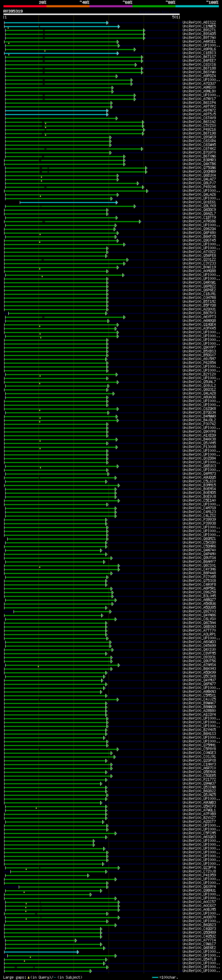Click the green alignment bar for UniRef100_A7V7I4

(41, 940)
